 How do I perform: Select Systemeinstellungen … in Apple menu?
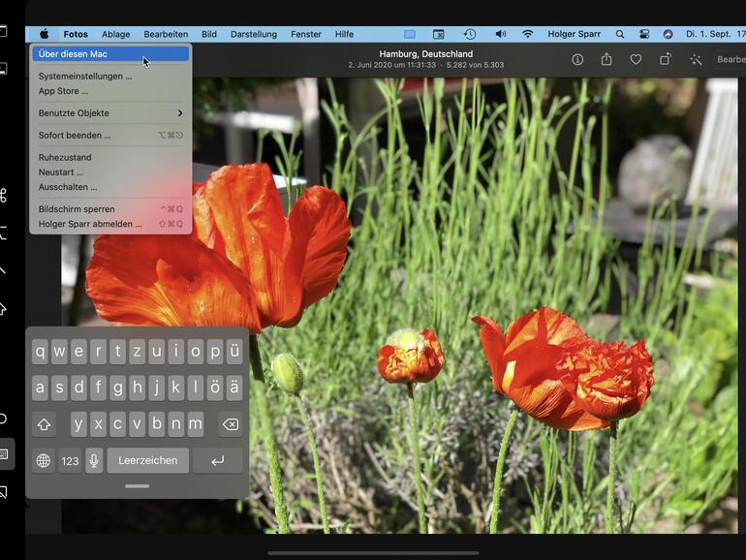tap(110, 77)
